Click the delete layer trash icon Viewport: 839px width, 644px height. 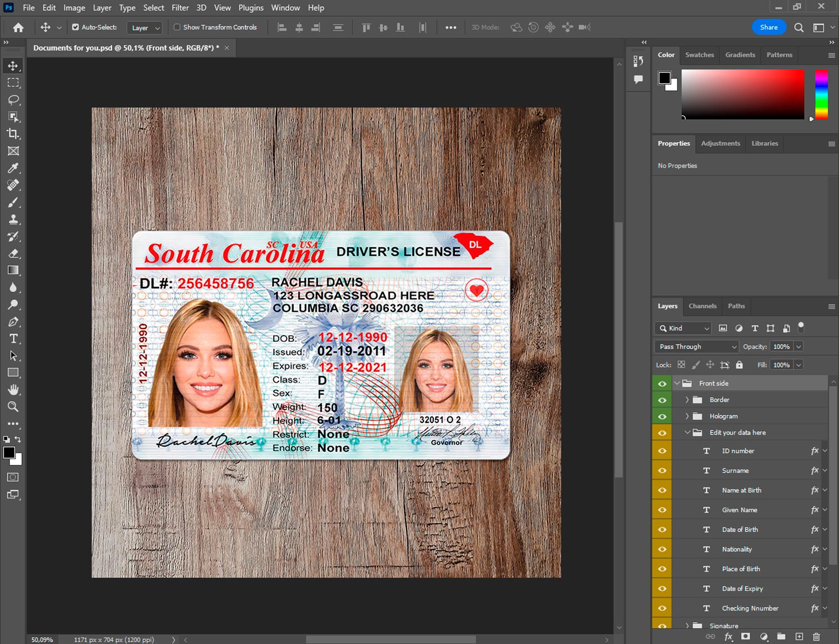(816, 637)
